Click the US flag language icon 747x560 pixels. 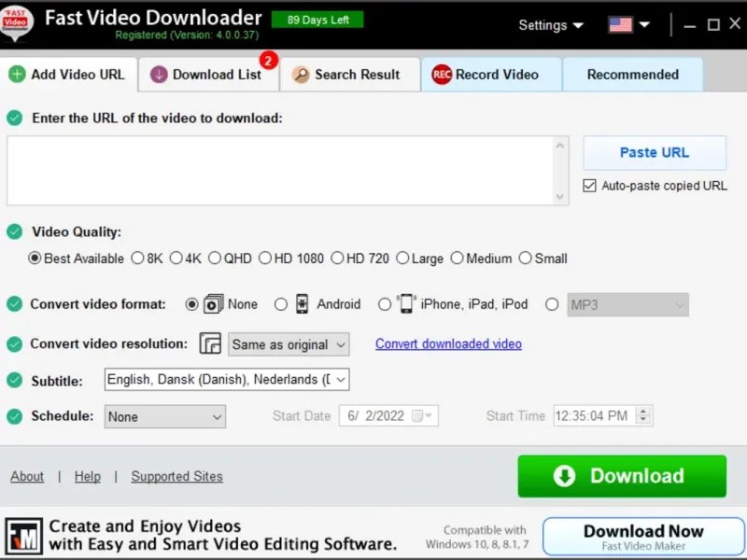620,25
